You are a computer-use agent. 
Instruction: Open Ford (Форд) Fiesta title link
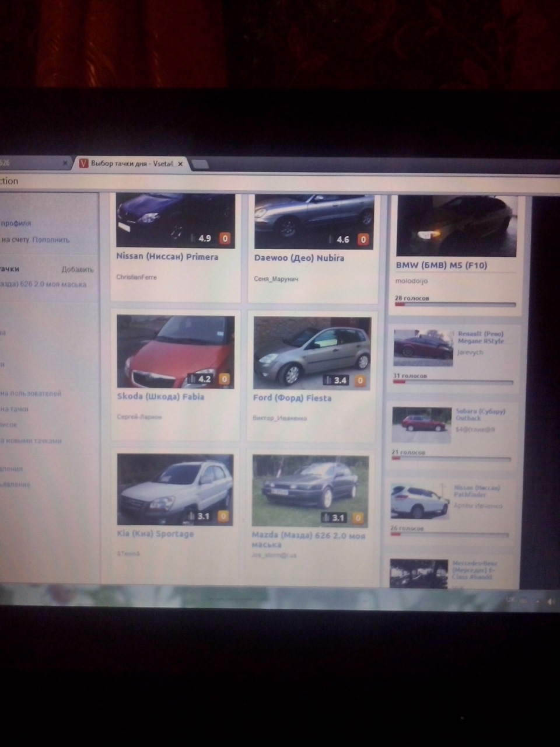[292, 398]
